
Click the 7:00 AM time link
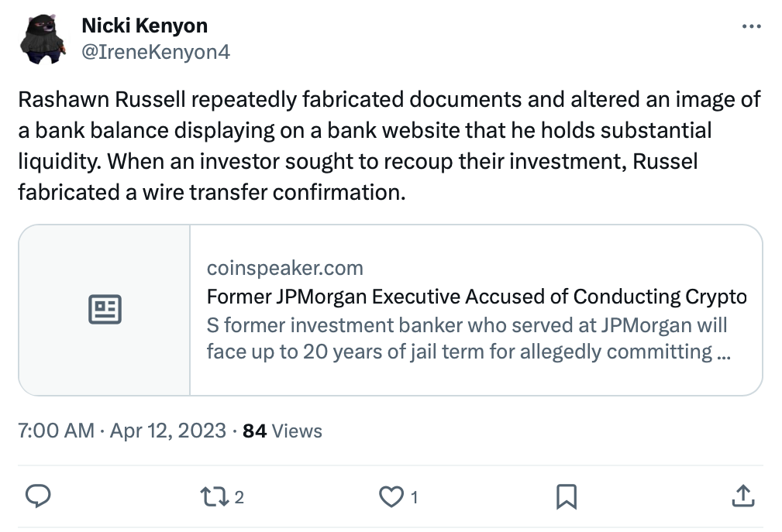[56, 431]
